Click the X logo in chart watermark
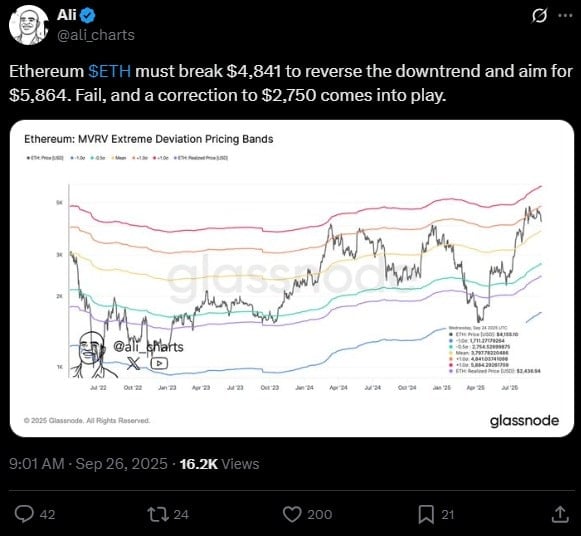 pos(133,363)
